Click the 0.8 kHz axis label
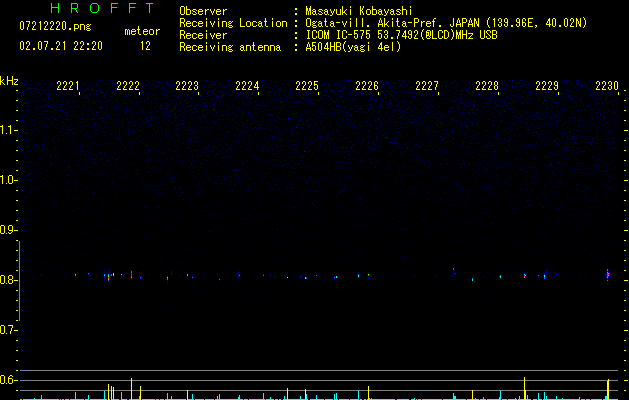This screenshot has height=400, width=629. point(8,280)
